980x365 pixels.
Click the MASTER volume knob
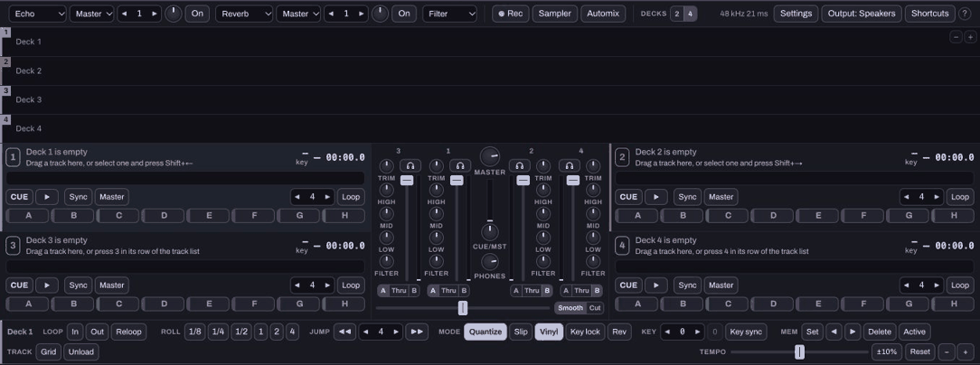pyautogui.click(x=490, y=156)
